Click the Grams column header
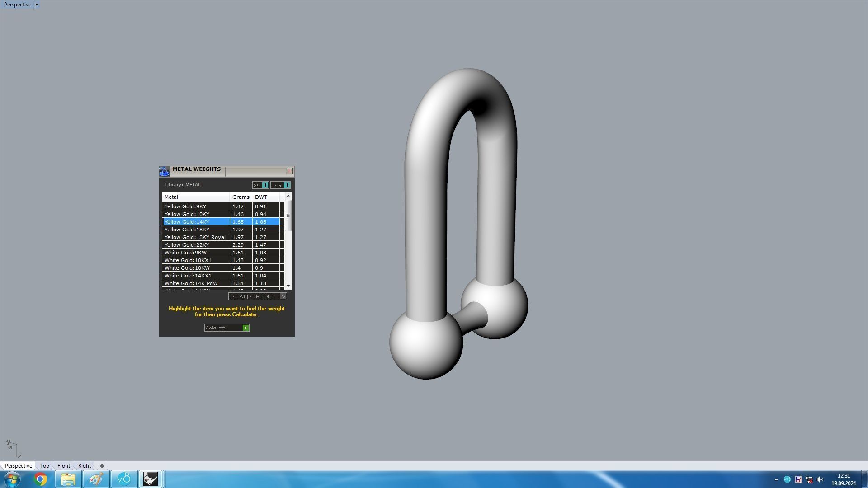This screenshot has width=868, height=488. [241, 197]
